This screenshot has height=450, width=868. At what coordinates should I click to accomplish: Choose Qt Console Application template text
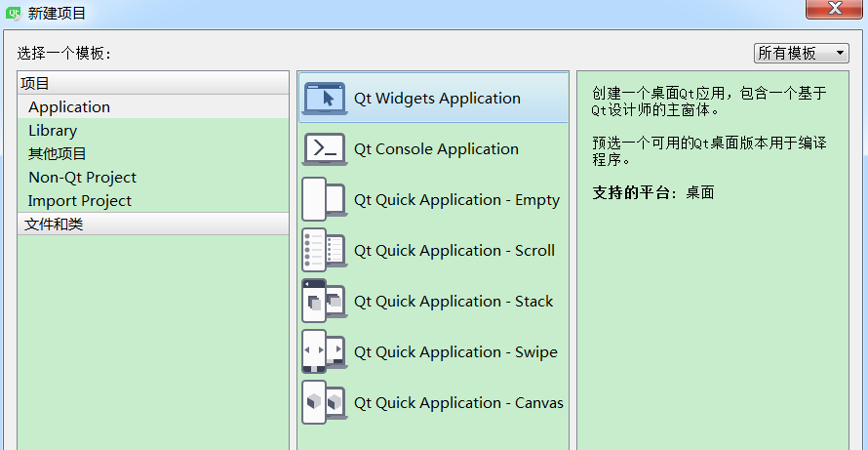(x=436, y=149)
